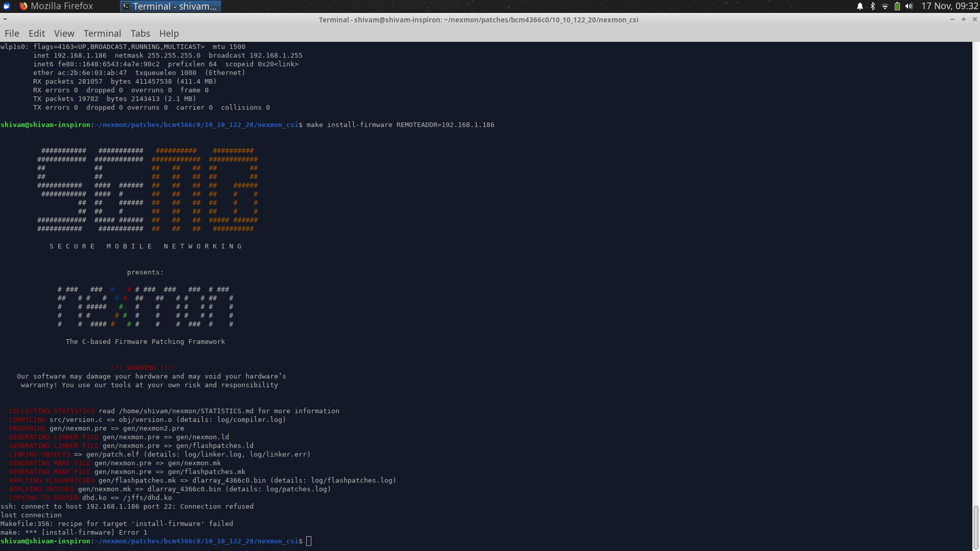Image resolution: width=980 pixels, height=551 pixels.
Task: Click the 'ether ac:2b:6e:03:ab:47' line
Action: tap(139, 73)
